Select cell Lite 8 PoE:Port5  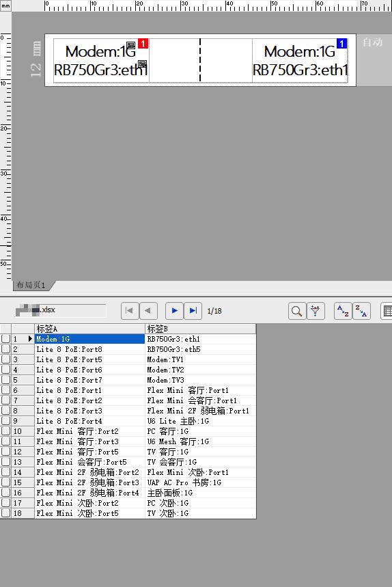tap(89, 359)
